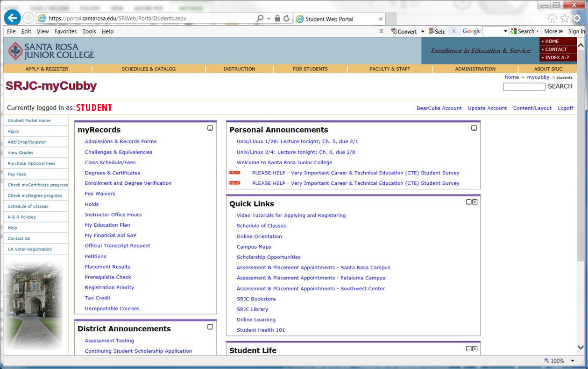Open the Convert toolbar dropdown arrow

pyautogui.click(x=423, y=32)
